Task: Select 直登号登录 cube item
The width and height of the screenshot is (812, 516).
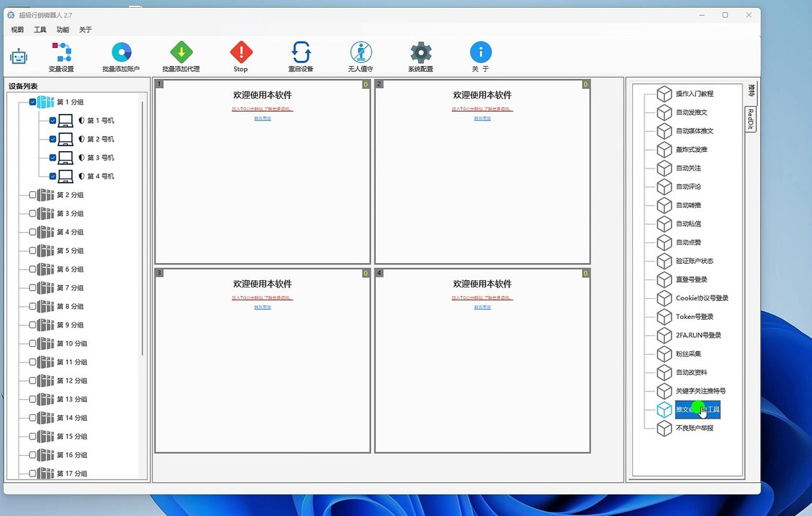Action: pos(682,279)
